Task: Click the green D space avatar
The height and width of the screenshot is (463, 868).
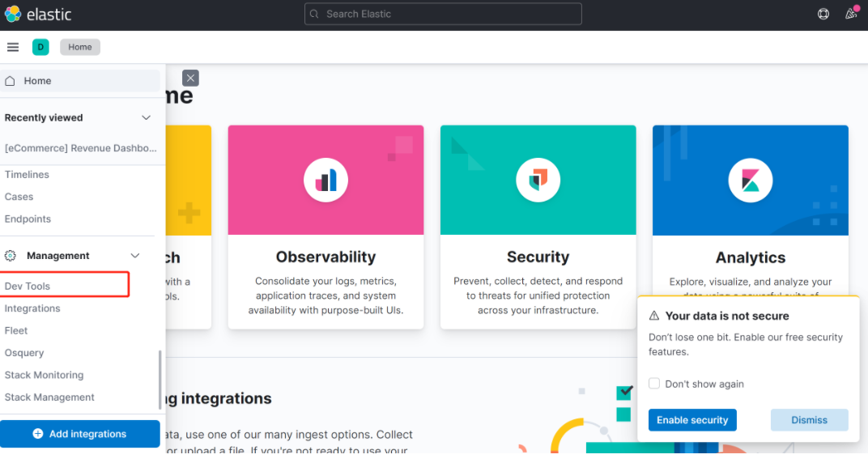Action: tap(40, 47)
